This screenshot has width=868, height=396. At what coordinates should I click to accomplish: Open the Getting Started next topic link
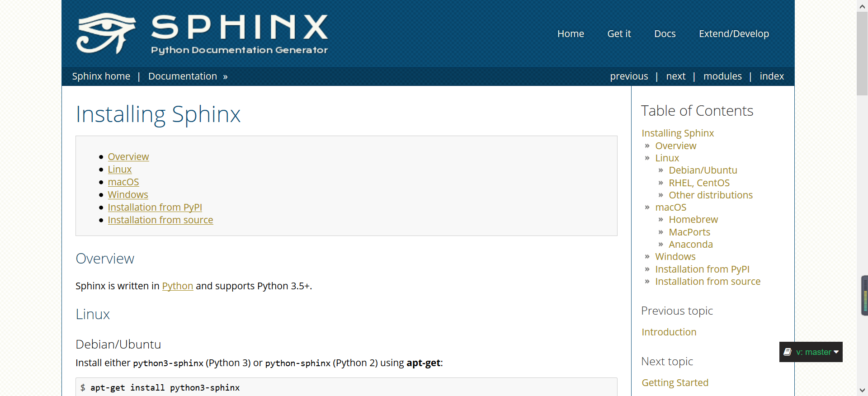(675, 383)
